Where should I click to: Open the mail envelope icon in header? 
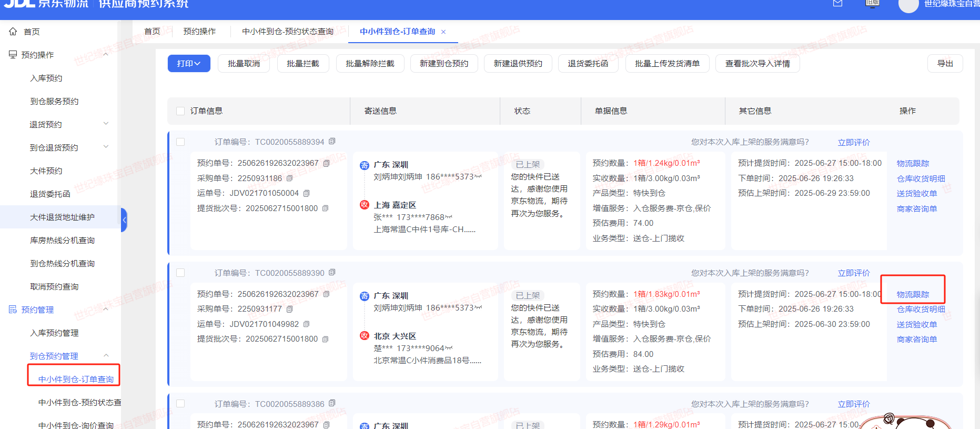[838, 4]
